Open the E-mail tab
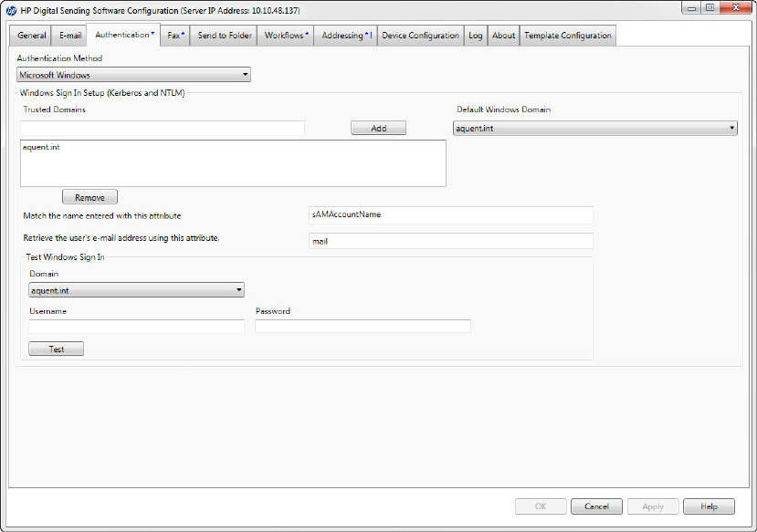Viewport: 757px width, 532px height. point(70,36)
